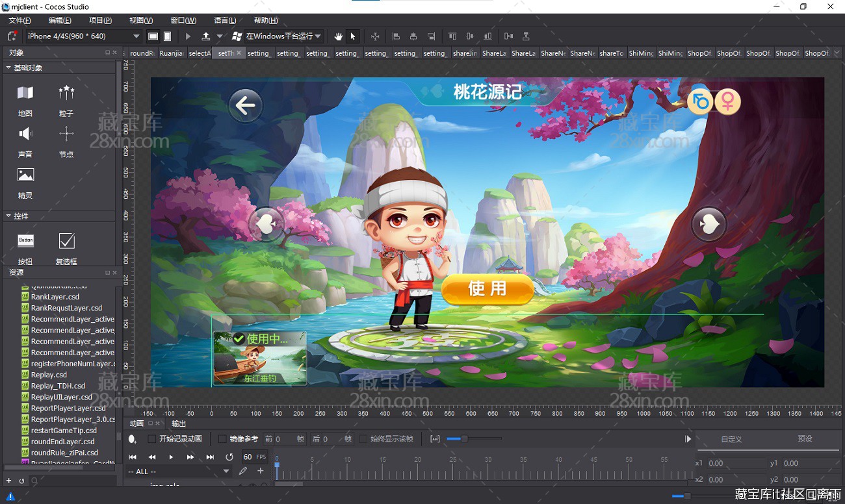Click the 粒子 particle object icon
Viewport: 845px width, 504px height.
click(x=66, y=93)
